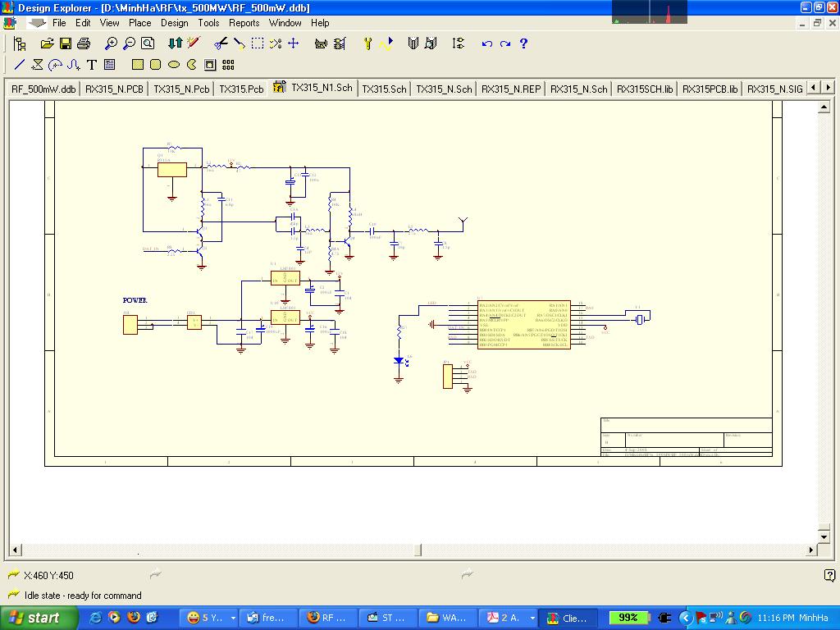Viewport: 840px width, 630px height.
Task: Select the Place Line drawing tool
Action: tap(20, 65)
